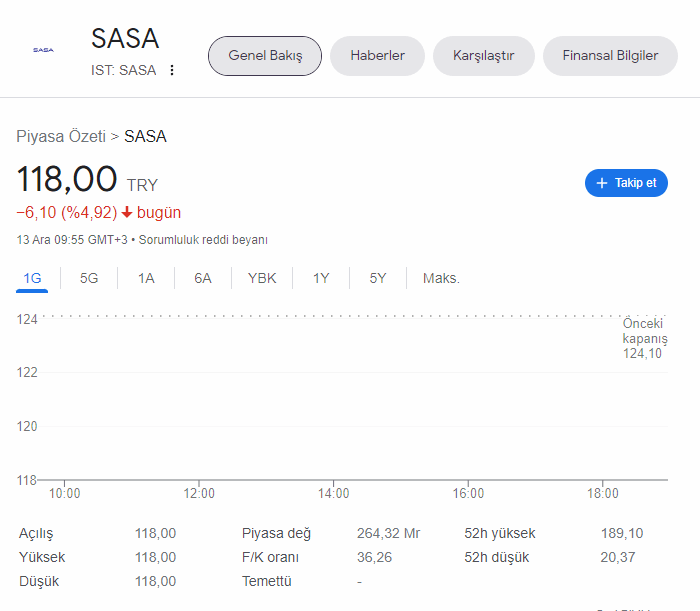Select the 5Y chart range
This screenshot has height=611, width=700.
point(378,278)
